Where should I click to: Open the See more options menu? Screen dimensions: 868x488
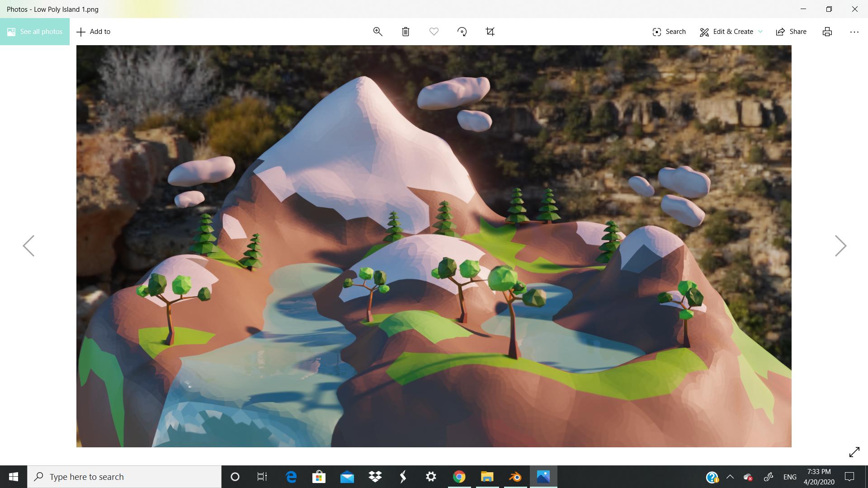[x=854, y=32]
